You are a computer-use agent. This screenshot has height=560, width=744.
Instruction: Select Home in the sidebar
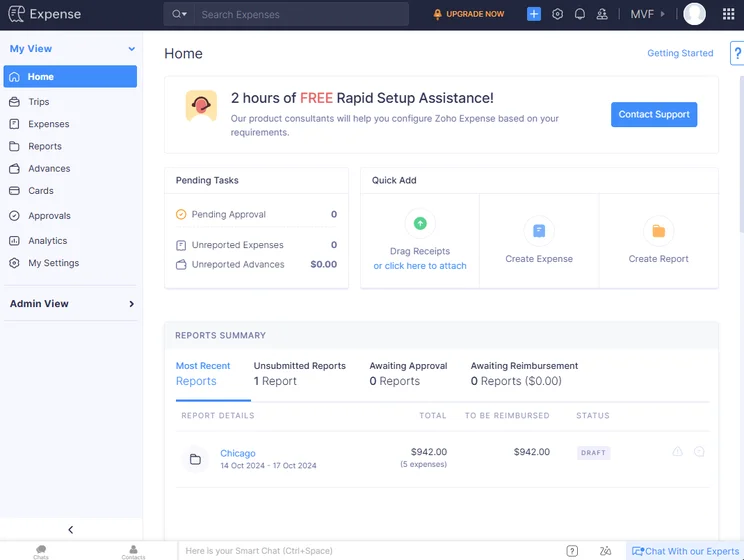point(70,76)
